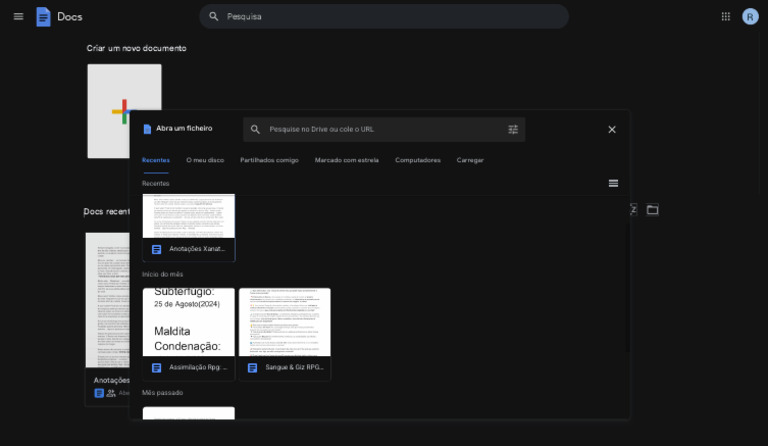This screenshot has width=768, height=446.
Task: Open the Computadores tab
Action: tap(418, 160)
